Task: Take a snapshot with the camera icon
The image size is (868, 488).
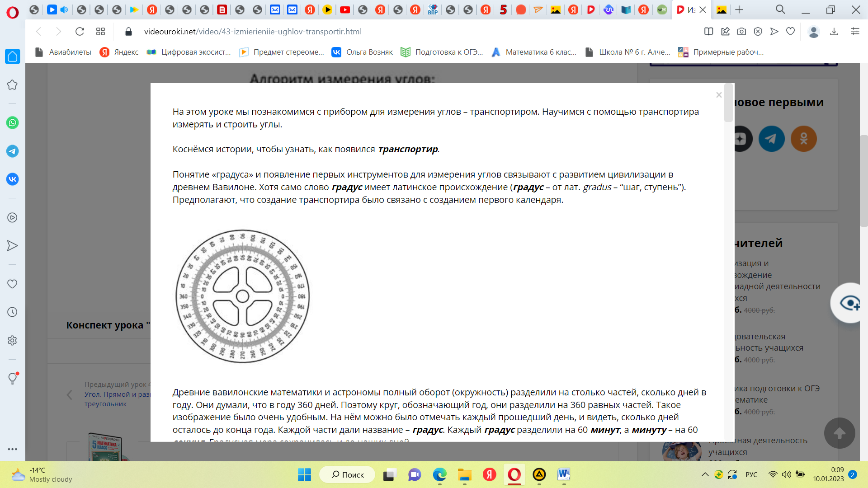Action: 742,32
